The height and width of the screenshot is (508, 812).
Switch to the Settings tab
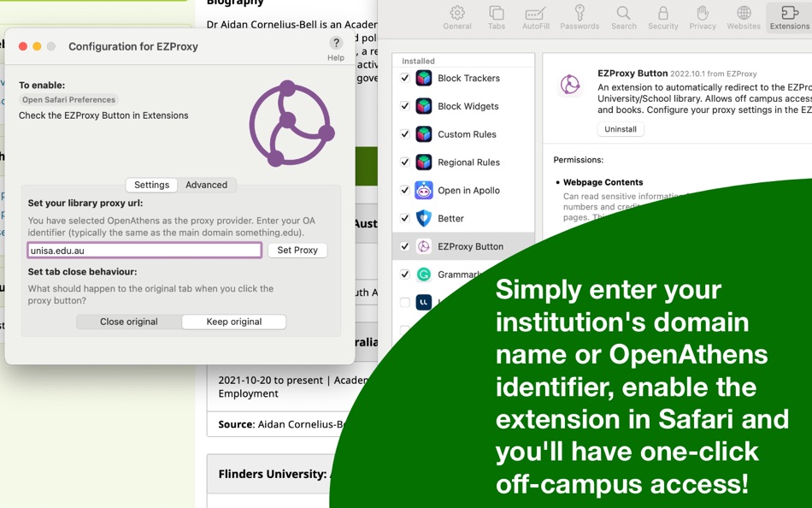pyautogui.click(x=152, y=185)
